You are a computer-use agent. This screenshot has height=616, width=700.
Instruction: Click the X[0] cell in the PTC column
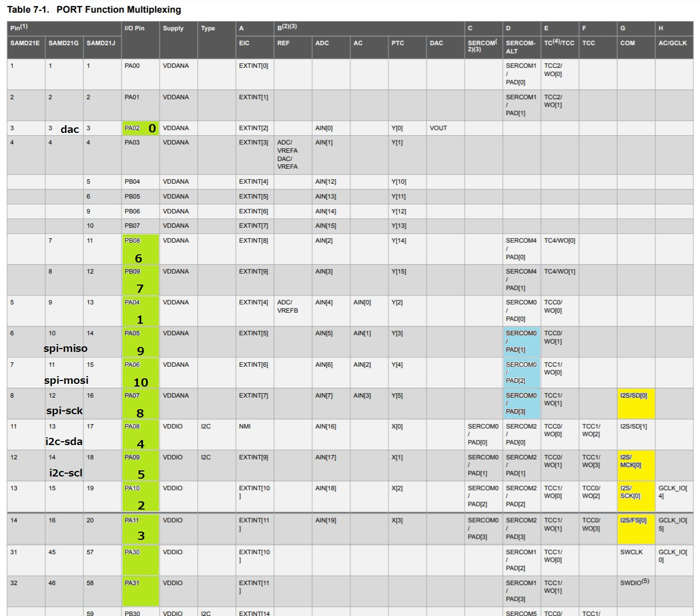tap(407, 435)
